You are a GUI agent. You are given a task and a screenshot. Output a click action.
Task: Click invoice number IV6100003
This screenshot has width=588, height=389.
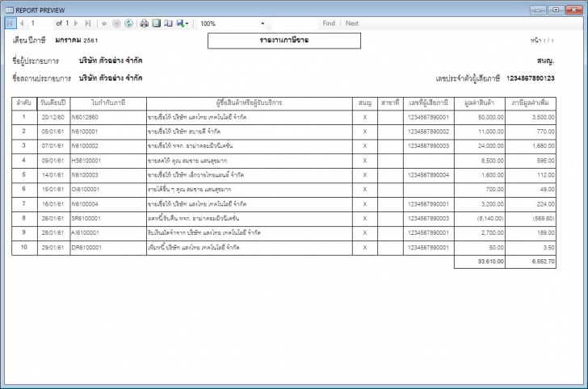[x=85, y=175]
